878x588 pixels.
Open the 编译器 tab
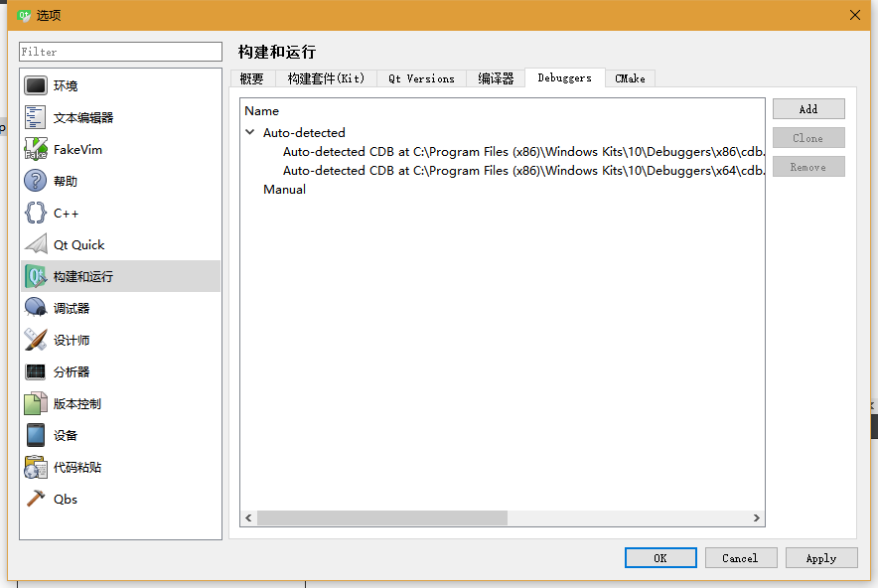point(496,78)
